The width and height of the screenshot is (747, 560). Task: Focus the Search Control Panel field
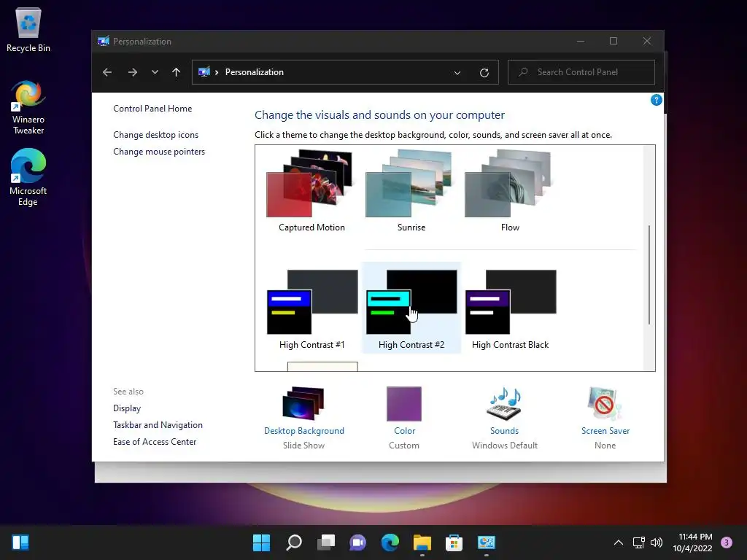[581, 72]
